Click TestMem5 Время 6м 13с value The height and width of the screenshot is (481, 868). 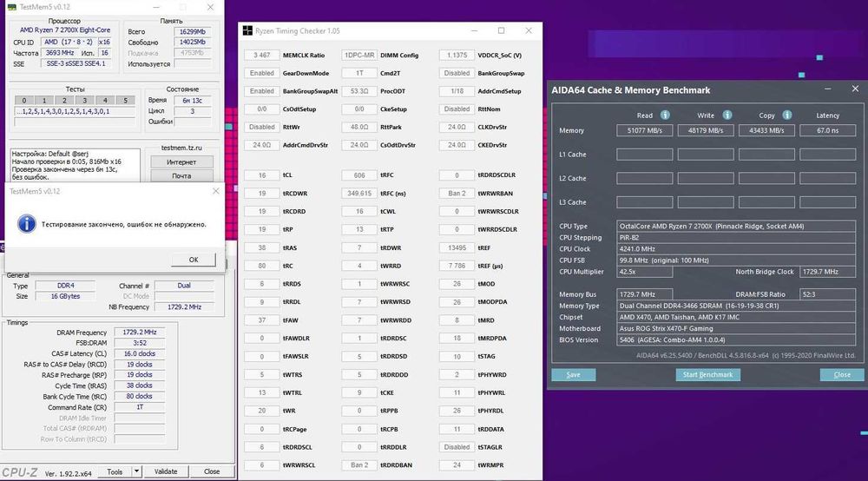pos(192,100)
